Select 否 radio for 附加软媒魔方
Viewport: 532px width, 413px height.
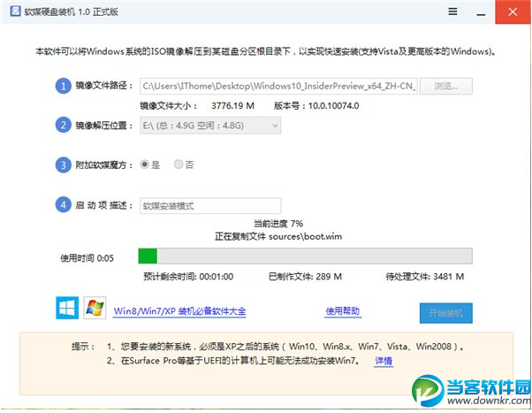[x=179, y=164]
